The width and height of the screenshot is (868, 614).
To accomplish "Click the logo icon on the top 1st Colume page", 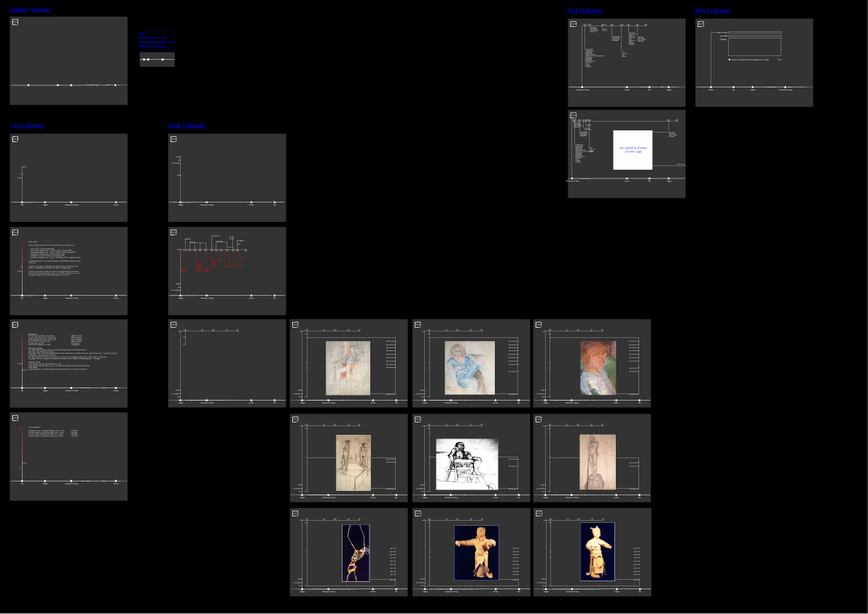I will tap(15, 139).
